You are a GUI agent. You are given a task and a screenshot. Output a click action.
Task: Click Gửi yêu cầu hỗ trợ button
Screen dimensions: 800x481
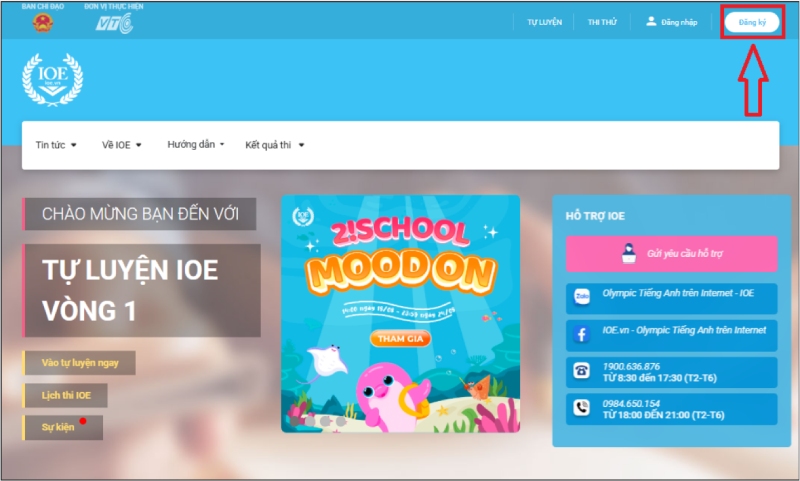click(x=671, y=254)
